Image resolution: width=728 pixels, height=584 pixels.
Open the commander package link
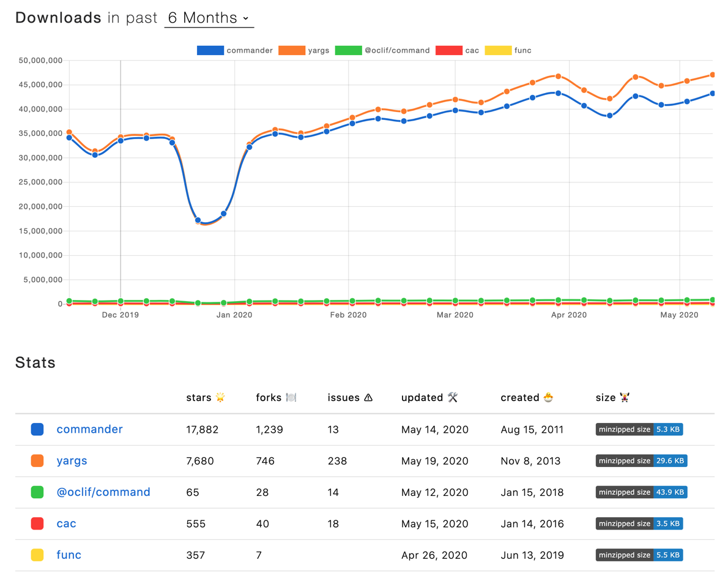click(x=89, y=429)
